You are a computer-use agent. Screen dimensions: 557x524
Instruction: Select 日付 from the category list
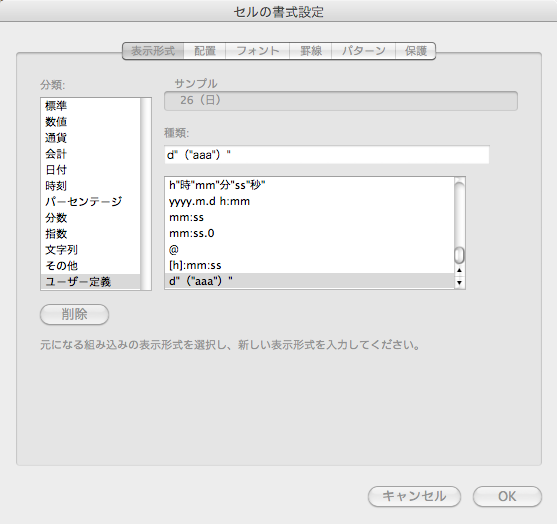(91, 170)
